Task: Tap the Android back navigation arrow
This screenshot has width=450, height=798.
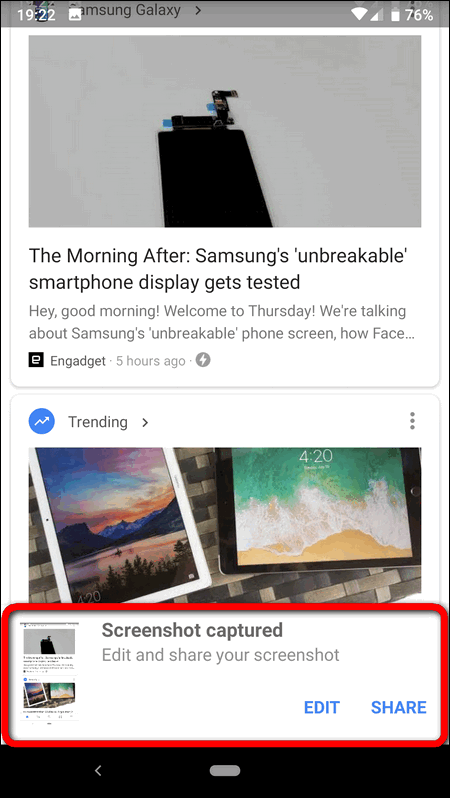Action: click(x=99, y=771)
